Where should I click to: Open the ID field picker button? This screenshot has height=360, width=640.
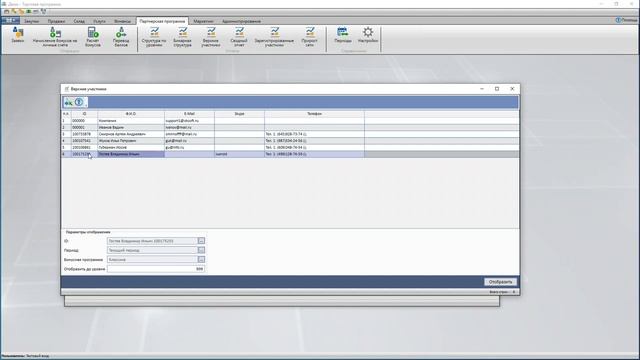(x=201, y=241)
